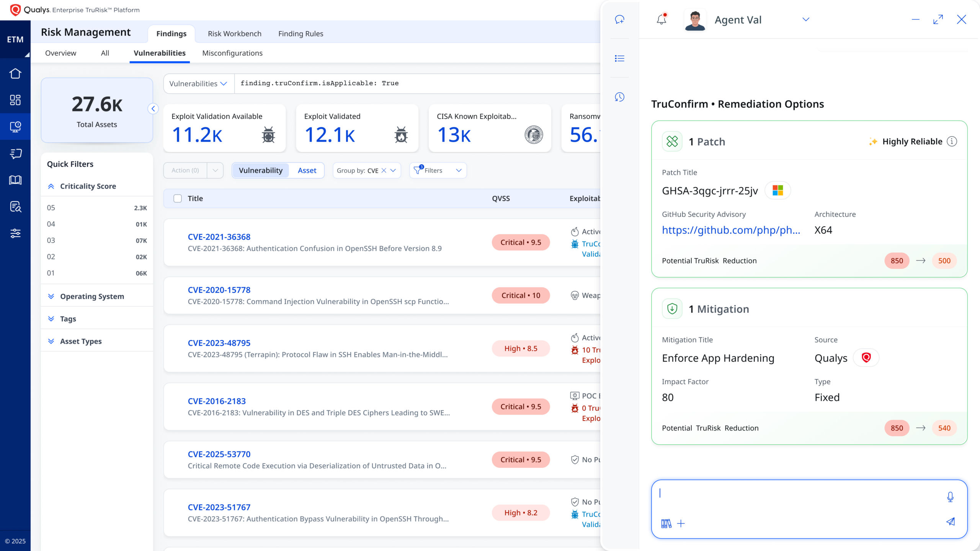Open the CVE-2021-36368 link

coord(219,237)
